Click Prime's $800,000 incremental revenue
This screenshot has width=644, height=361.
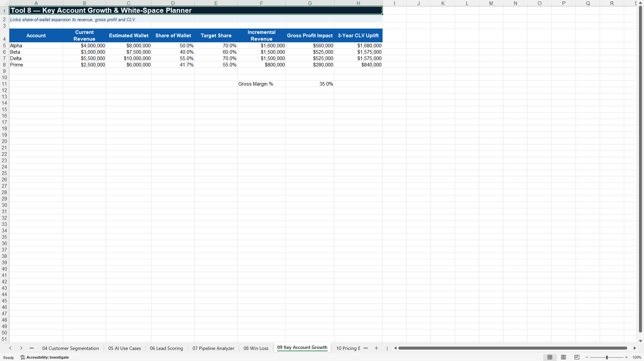click(261, 65)
